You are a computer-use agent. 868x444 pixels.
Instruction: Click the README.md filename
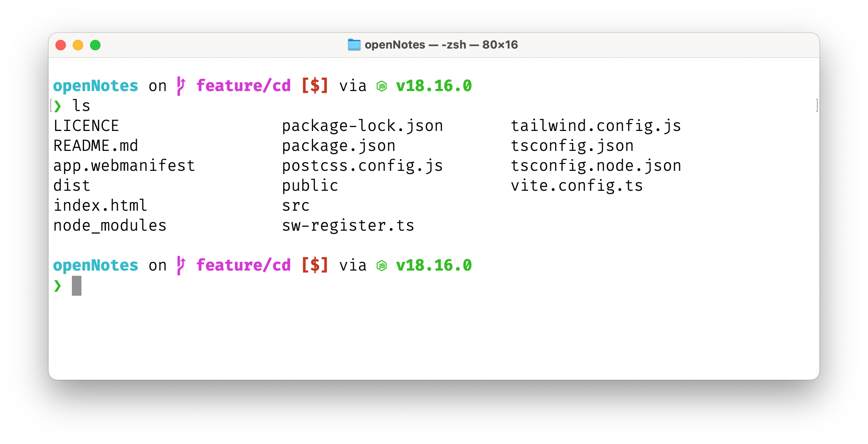pos(95,145)
